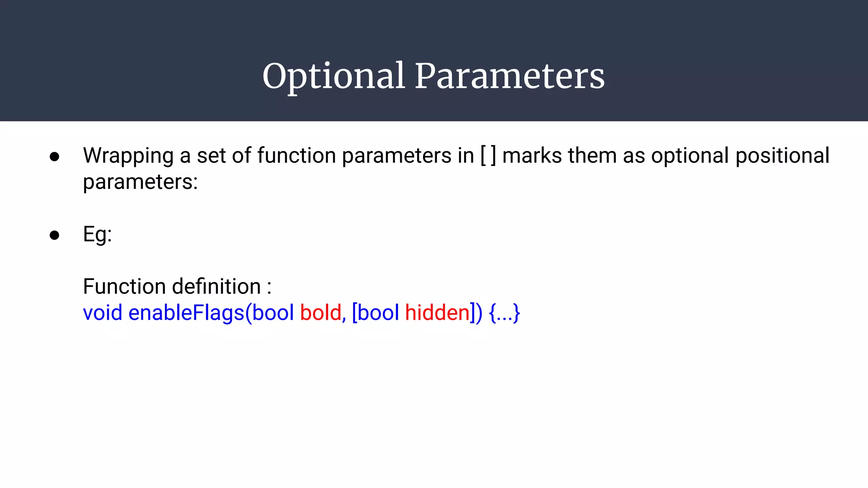The width and height of the screenshot is (868, 488).
Task: Click the "[ ]" brackets in first sentence
Action: [x=488, y=155]
